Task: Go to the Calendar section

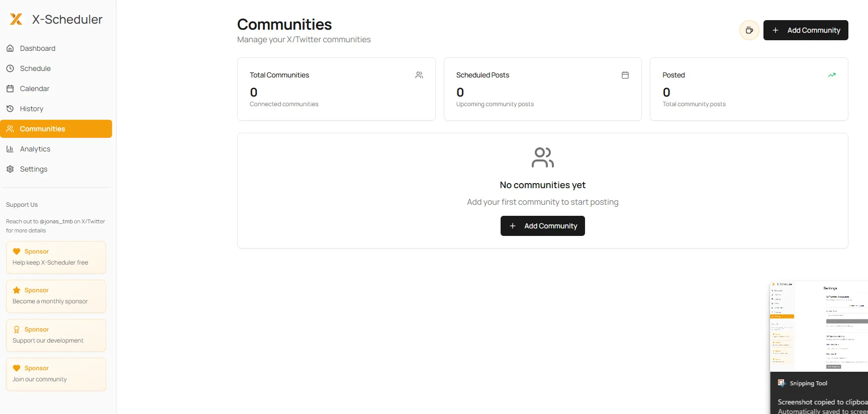Action: 35,89
